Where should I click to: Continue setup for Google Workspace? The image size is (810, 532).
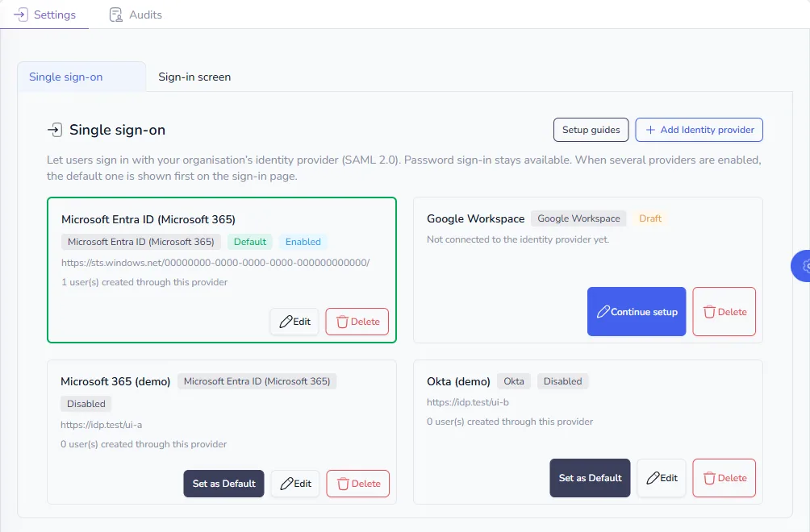[x=637, y=312]
